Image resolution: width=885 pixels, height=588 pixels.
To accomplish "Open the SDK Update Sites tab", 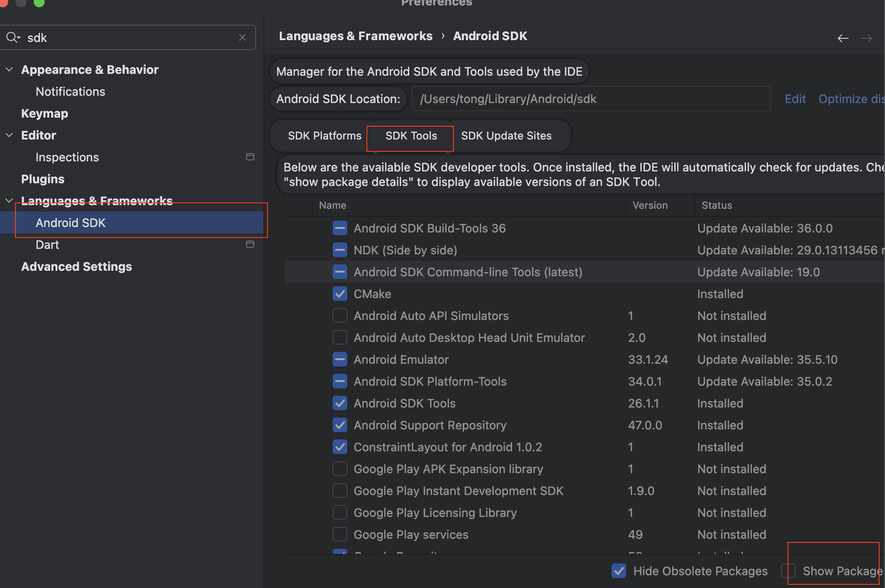I will (x=506, y=136).
